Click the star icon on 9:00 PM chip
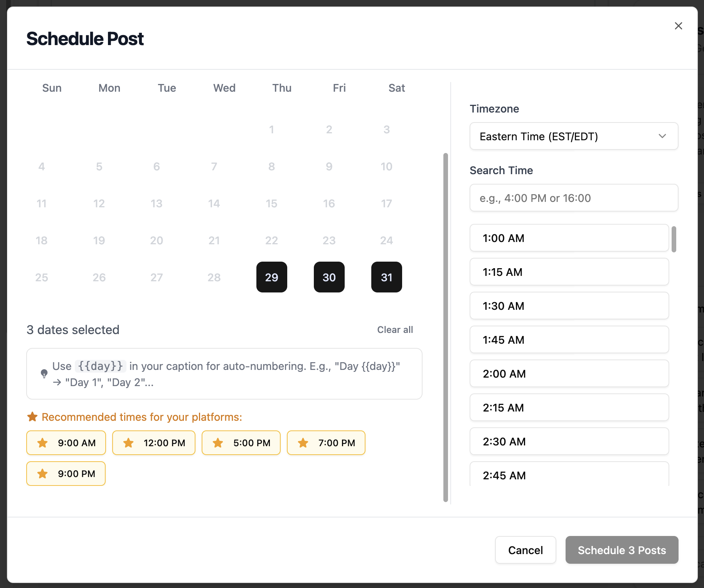 coord(43,474)
